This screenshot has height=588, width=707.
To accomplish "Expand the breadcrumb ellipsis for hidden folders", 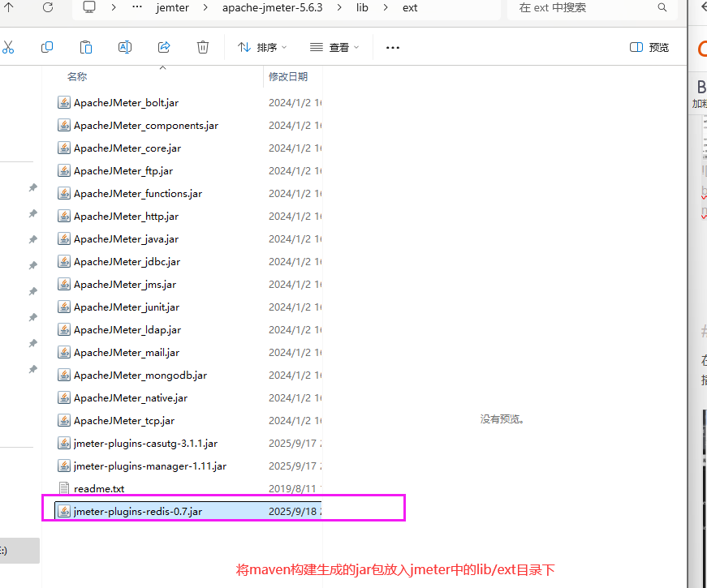I will (137, 7).
